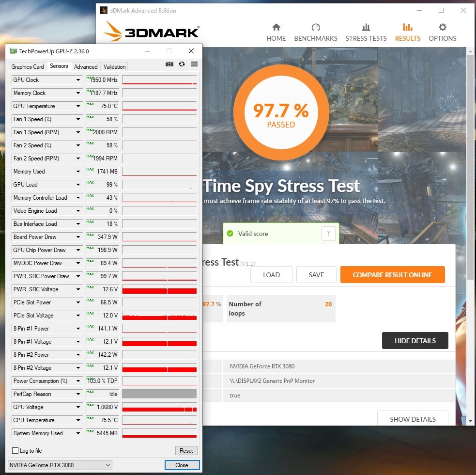Click the GPU Voltage red graph

pos(159,407)
